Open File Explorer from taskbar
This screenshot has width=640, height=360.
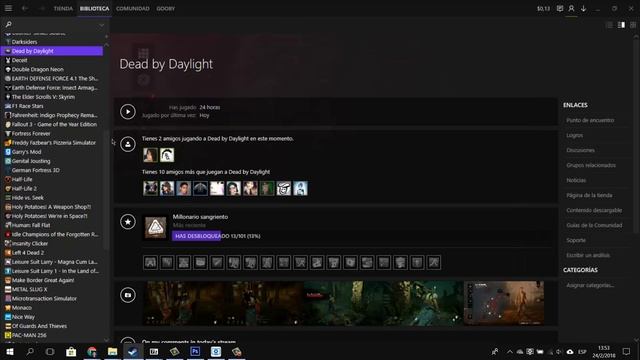click(x=112, y=351)
